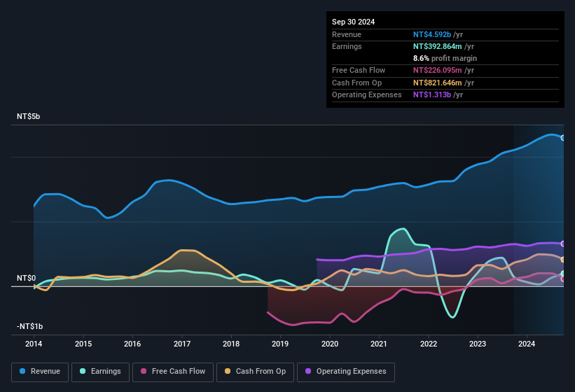
Task: Click the Earnings endpoint marker
Action: click(x=563, y=273)
